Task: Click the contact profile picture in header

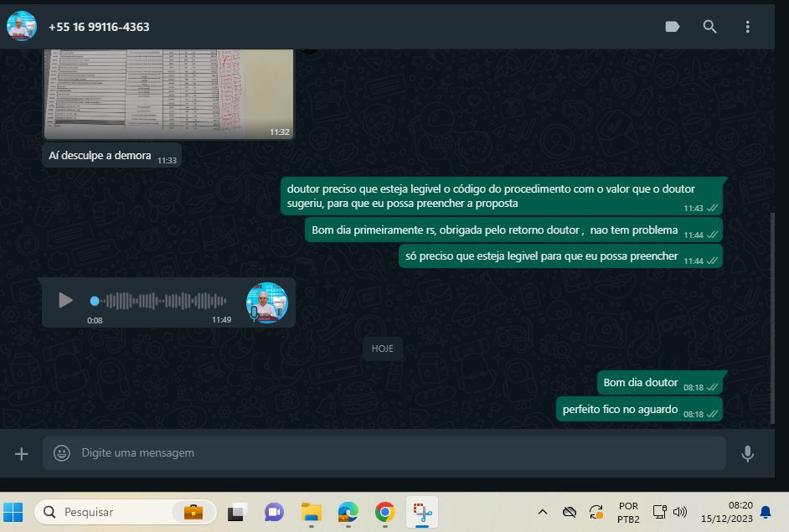Action: [x=22, y=27]
